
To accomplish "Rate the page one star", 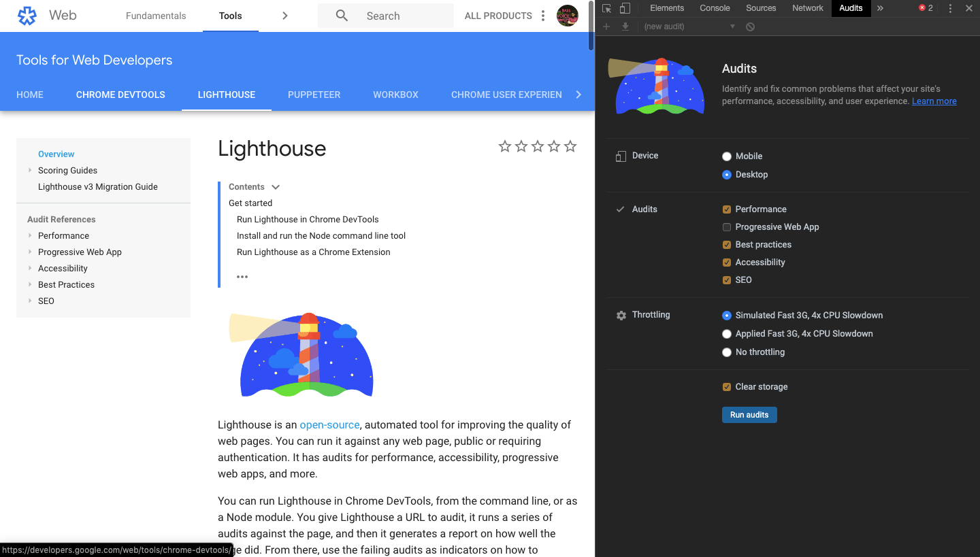I will [505, 146].
